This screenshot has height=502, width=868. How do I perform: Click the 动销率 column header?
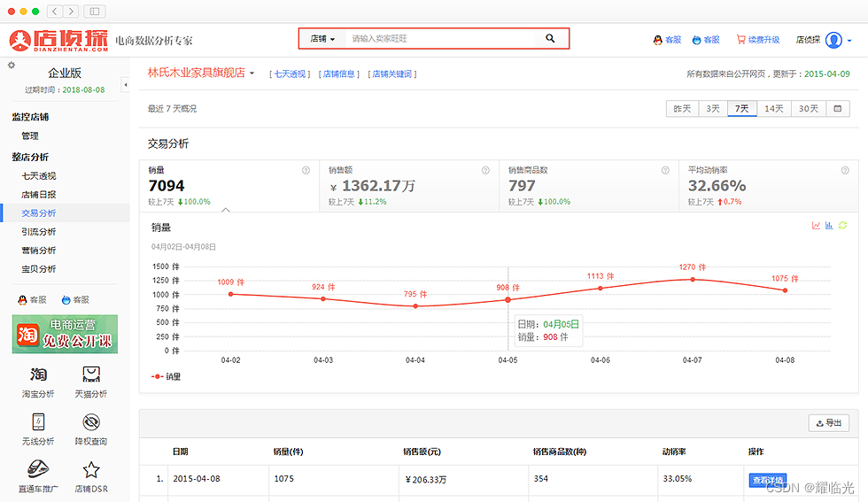click(x=674, y=452)
